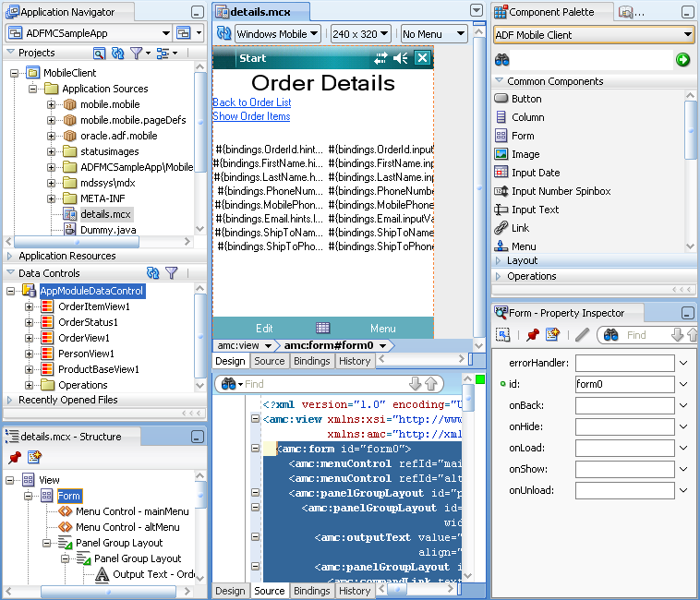700x600 pixels.
Task: Click the Projects search magnifier icon
Action: coord(99,54)
